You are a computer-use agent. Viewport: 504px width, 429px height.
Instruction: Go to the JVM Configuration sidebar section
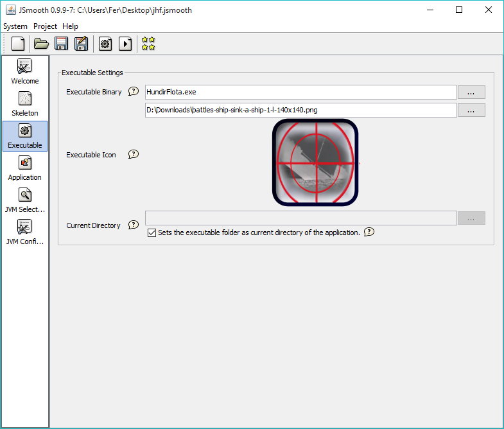point(25,232)
